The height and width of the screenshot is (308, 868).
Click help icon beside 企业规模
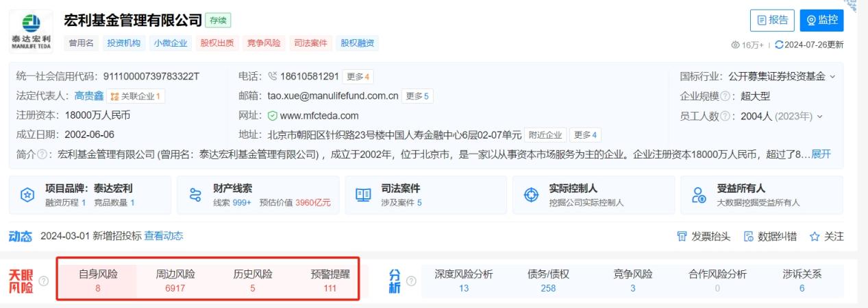pyautogui.click(x=724, y=96)
